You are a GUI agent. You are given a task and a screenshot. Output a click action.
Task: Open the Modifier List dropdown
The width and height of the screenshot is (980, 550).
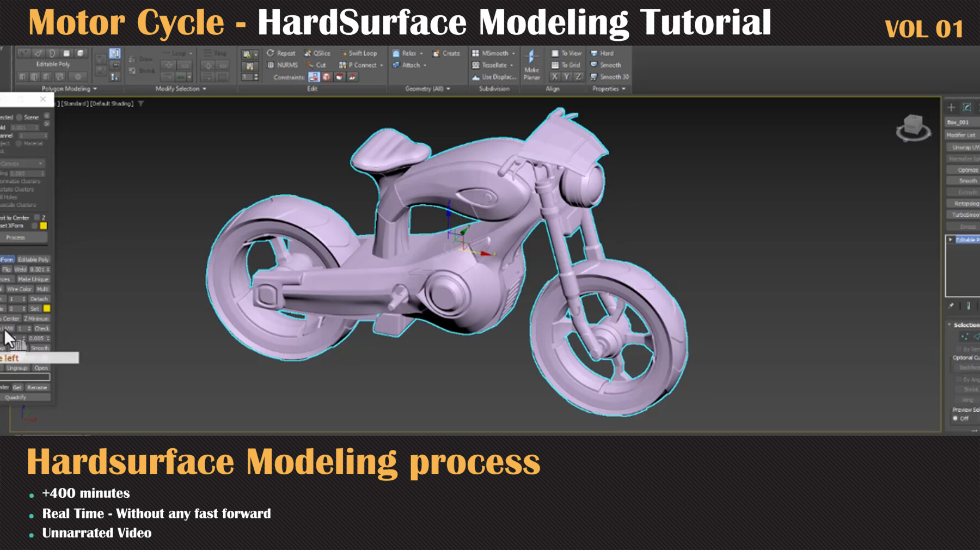pyautogui.click(x=962, y=135)
